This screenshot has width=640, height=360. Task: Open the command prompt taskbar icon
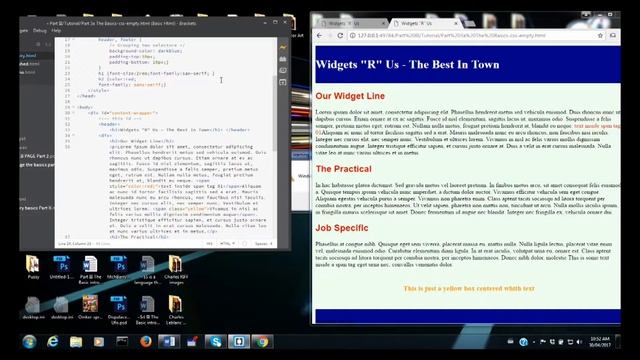[122, 341]
